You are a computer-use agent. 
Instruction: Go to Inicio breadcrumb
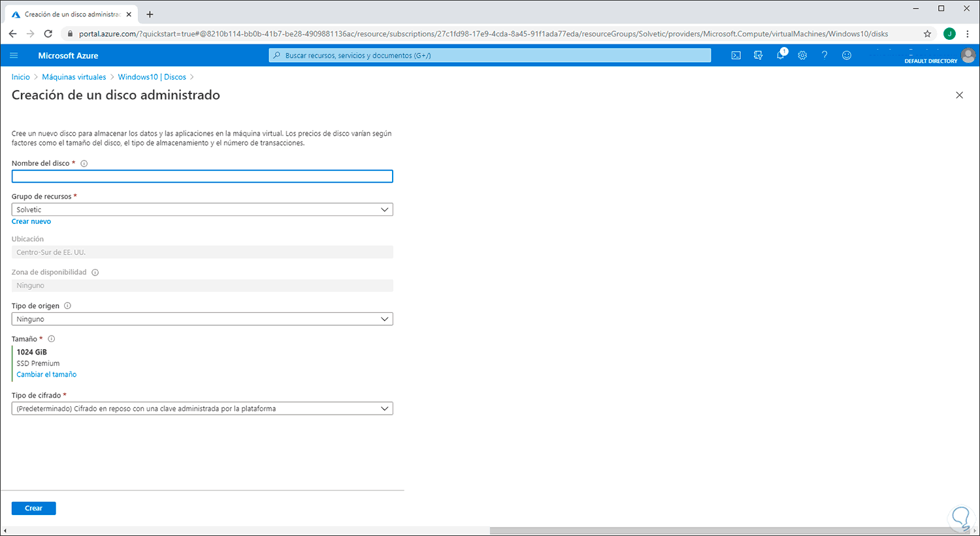[21, 77]
